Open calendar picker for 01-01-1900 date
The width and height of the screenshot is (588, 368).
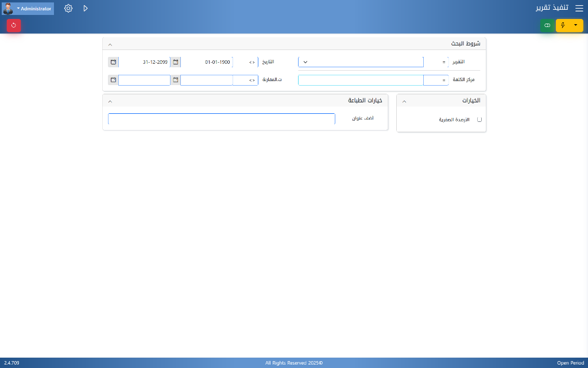pyautogui.click(x=176, y=62)
